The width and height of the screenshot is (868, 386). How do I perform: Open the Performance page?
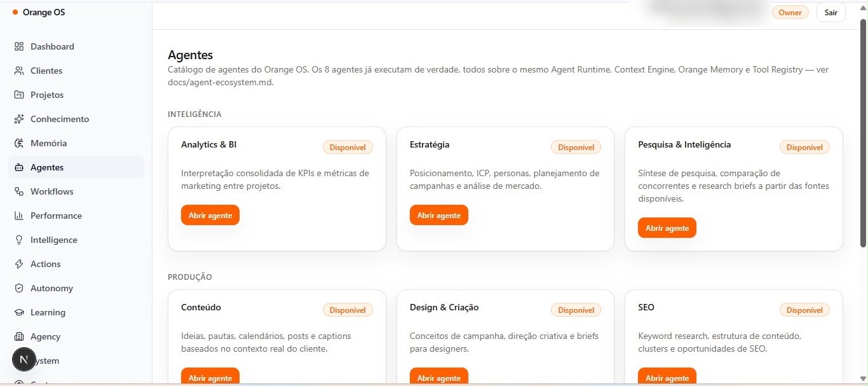pos(76,216)
